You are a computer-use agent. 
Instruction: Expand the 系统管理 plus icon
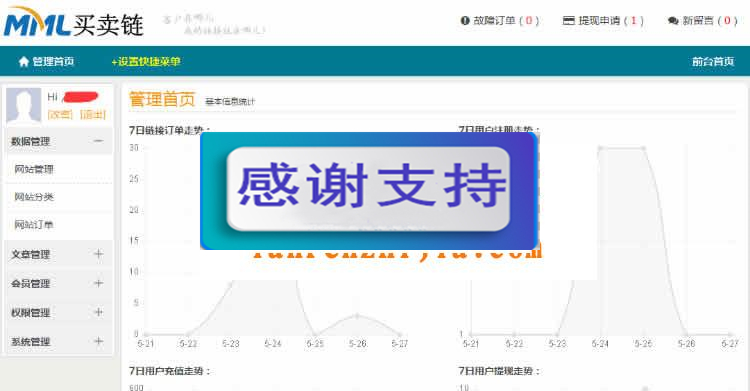point(98,342)
